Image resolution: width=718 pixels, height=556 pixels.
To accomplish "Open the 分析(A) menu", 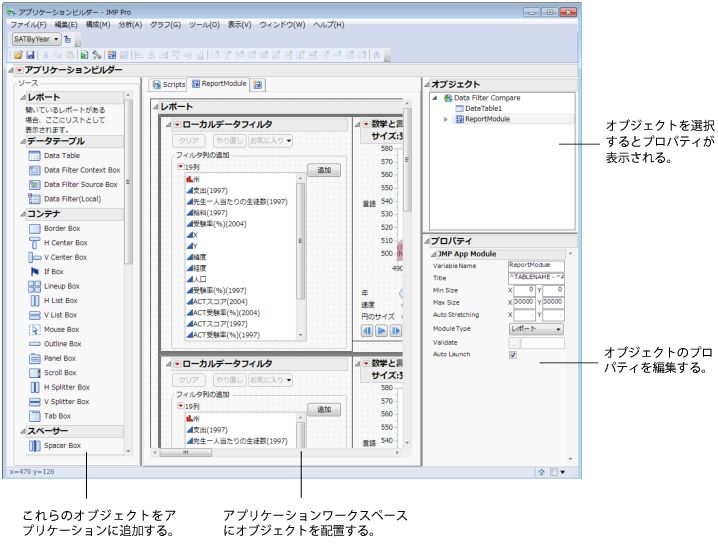I will click(x=130, y=23).
